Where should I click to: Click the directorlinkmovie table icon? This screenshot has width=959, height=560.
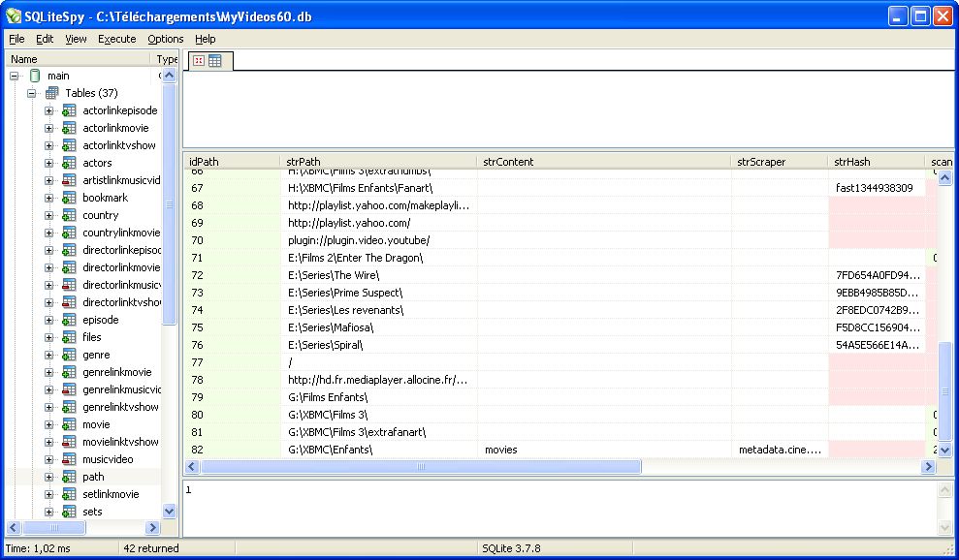69,267
